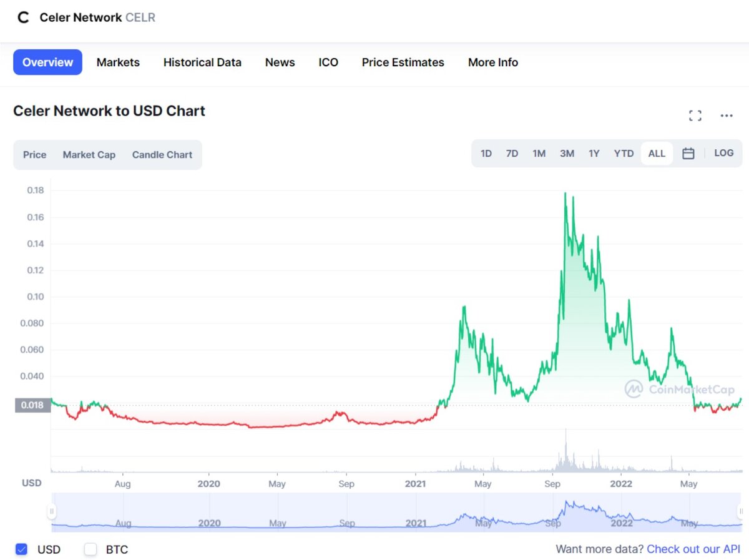View the Price Estimates tab
Image resolution: width=749 pixels, height=560 pixels.
[x=403, y=62]
